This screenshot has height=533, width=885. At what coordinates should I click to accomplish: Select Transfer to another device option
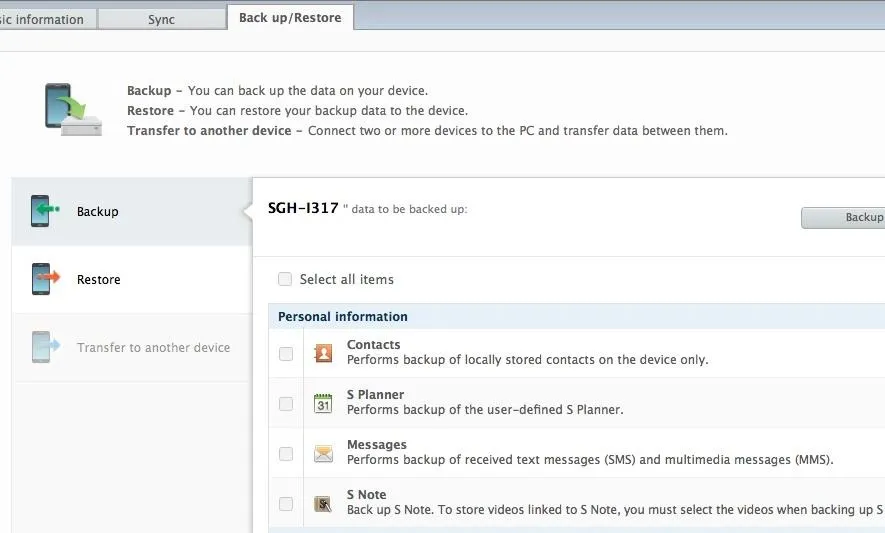coord(132,347)
